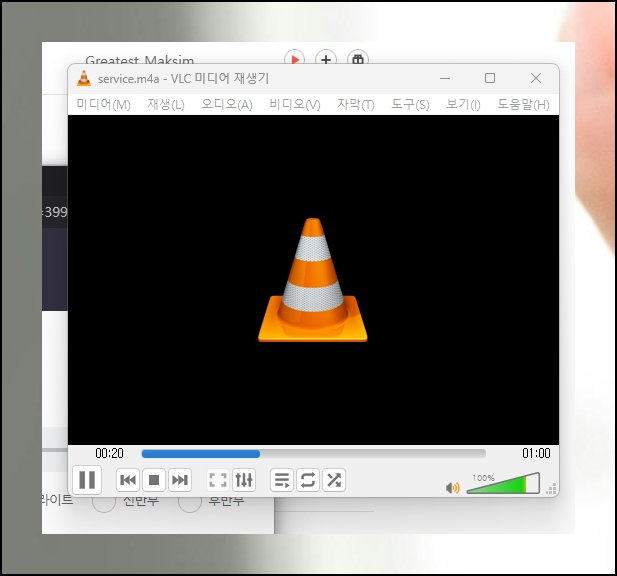This screenshot has height=576, width=617.
Task: Open the 도움말(H) menu
Action: [x=523, y=105]
